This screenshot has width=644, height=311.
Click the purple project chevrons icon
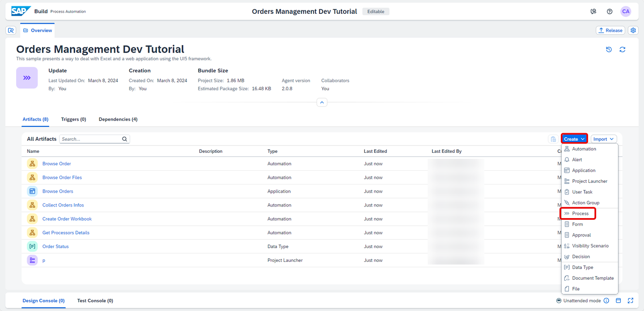pyautogui.click(x=27, y=78)
